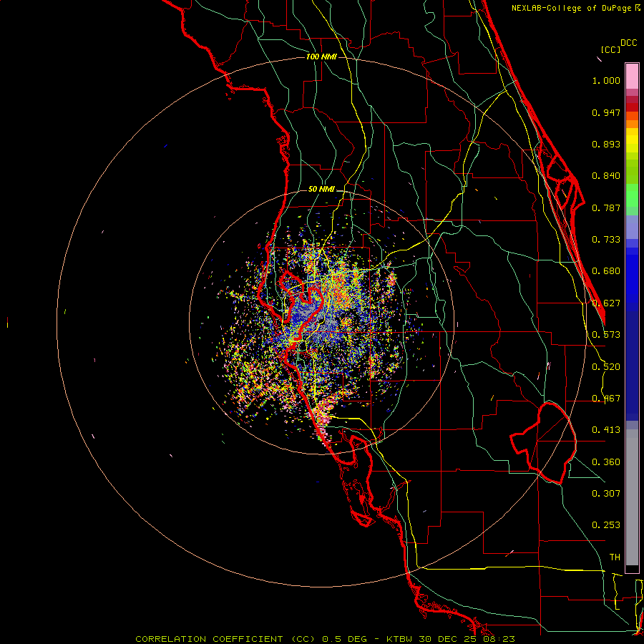Click the 100 NMI range ring label
Screen dimensions: 644x644
pyautogui.click(x=321, y=57)
